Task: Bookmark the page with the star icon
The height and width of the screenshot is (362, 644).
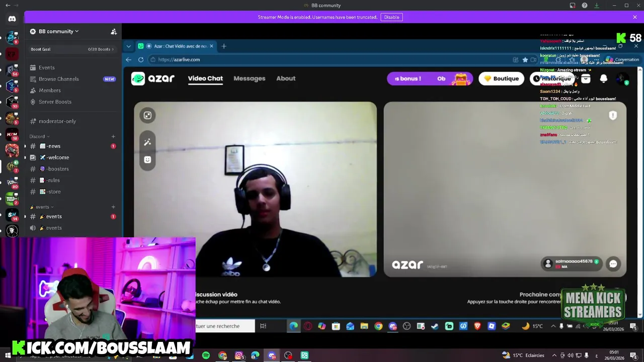Action: [x=525, y=60]
